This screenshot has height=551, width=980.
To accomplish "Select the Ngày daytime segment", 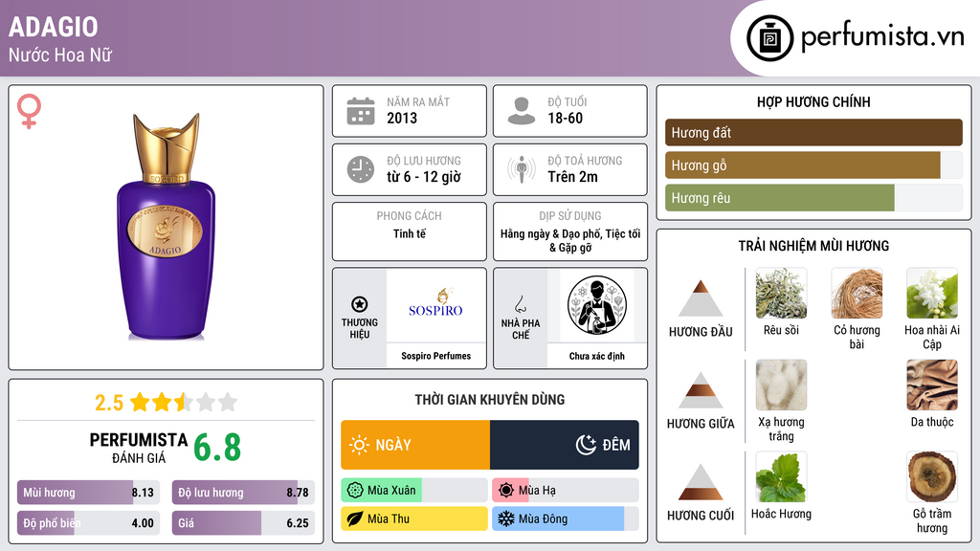I will click(x=415, y=445).
